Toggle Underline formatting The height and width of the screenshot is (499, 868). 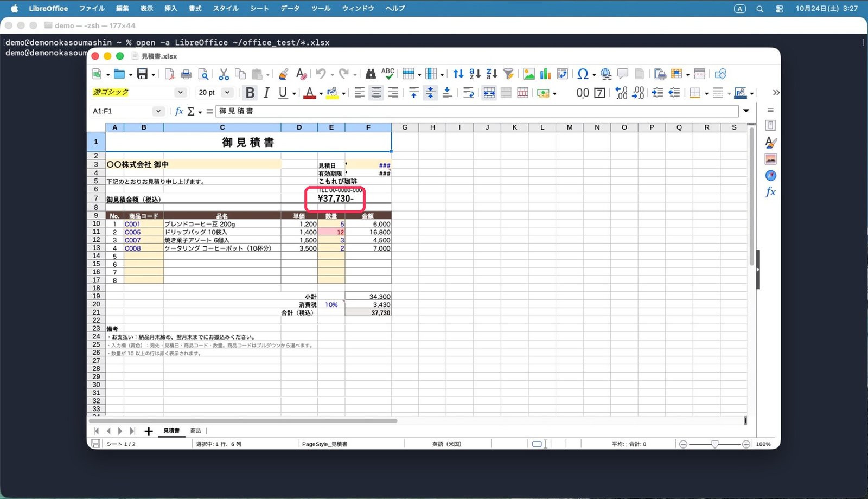pos(283,93)
